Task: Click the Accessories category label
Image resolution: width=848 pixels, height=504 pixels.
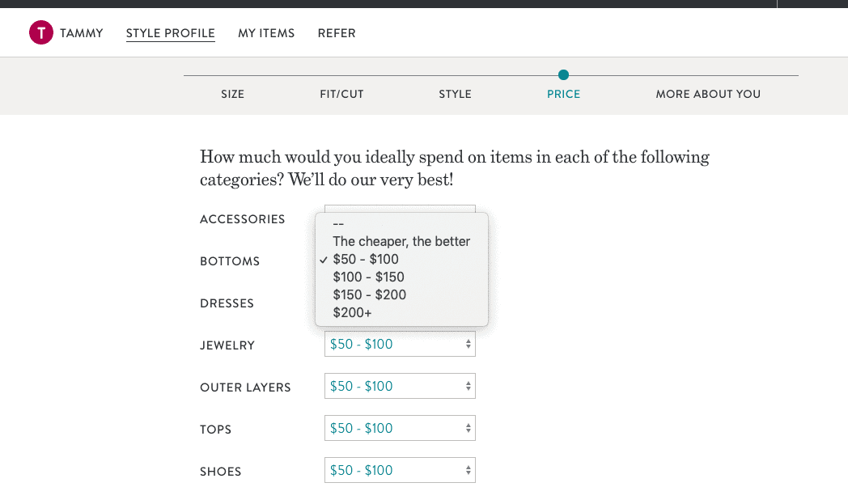Action: pyautogui.click(x=242, y=219)
